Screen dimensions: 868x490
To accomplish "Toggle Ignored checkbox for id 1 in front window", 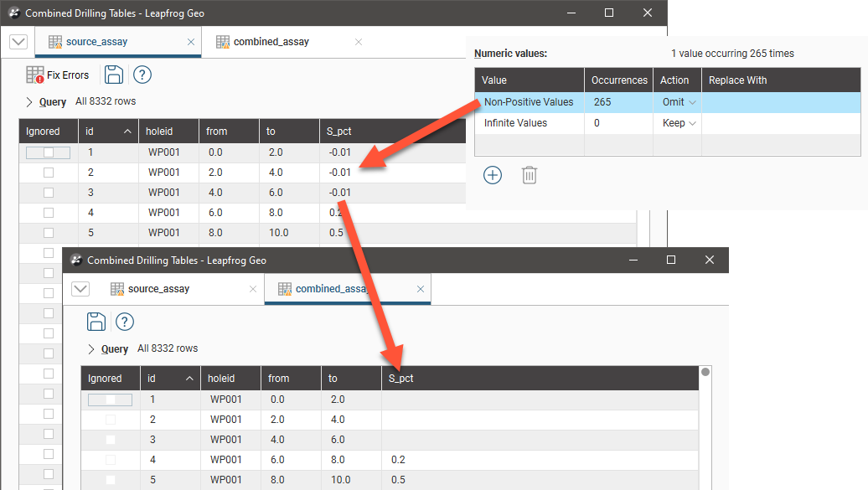I will coord(111,400).
